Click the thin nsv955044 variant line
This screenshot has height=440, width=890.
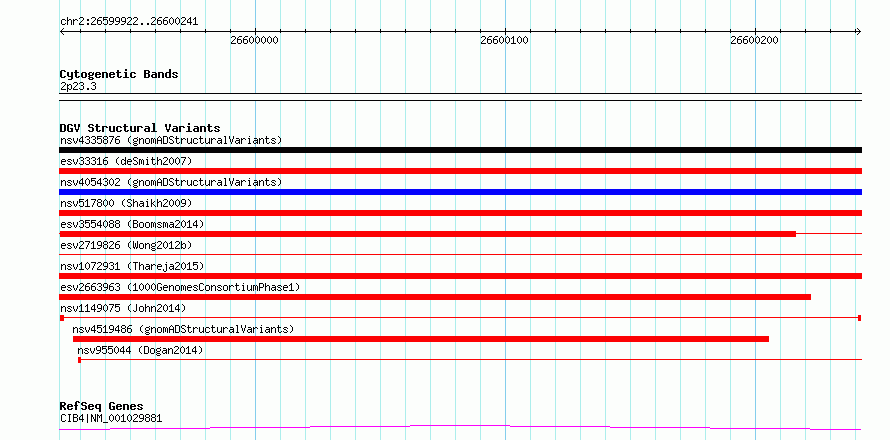(x=470, y=360)
